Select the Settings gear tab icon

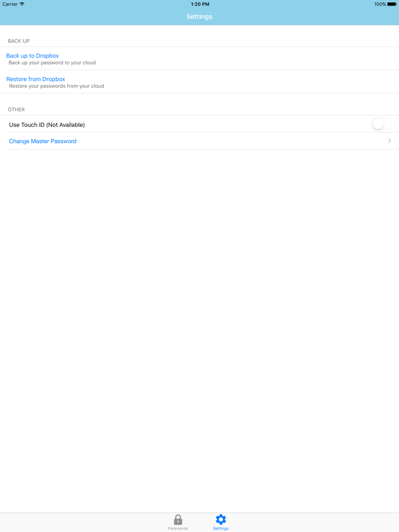pyautogui.click(x=221, y=519)
